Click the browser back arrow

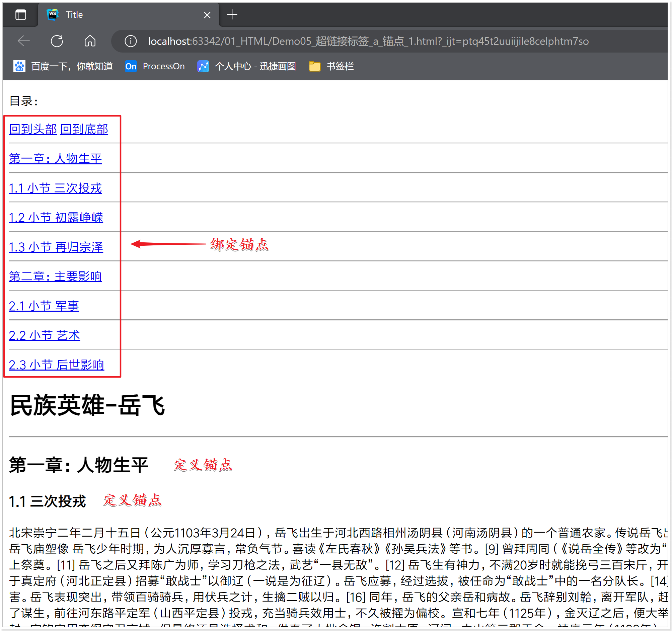pyautogui.click(x=24, y=41)
